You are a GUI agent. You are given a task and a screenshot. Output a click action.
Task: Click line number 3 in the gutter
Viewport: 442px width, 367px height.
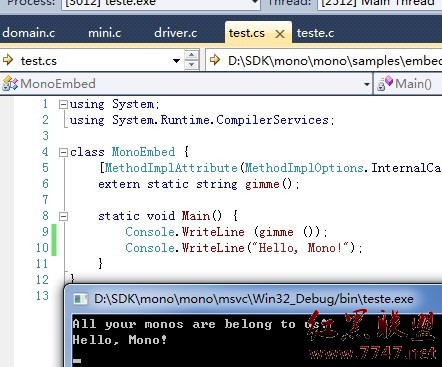click(45, 136)
